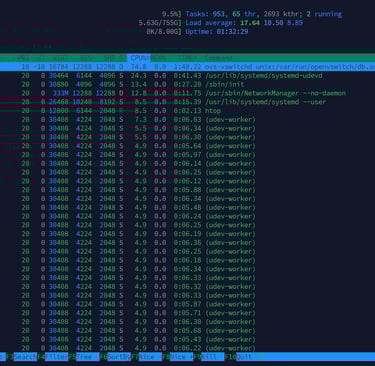Image resolution: width=375 pixels, height=366 pixels.
Task: Select the ovs-vswitchd process row
Action: 187,67
